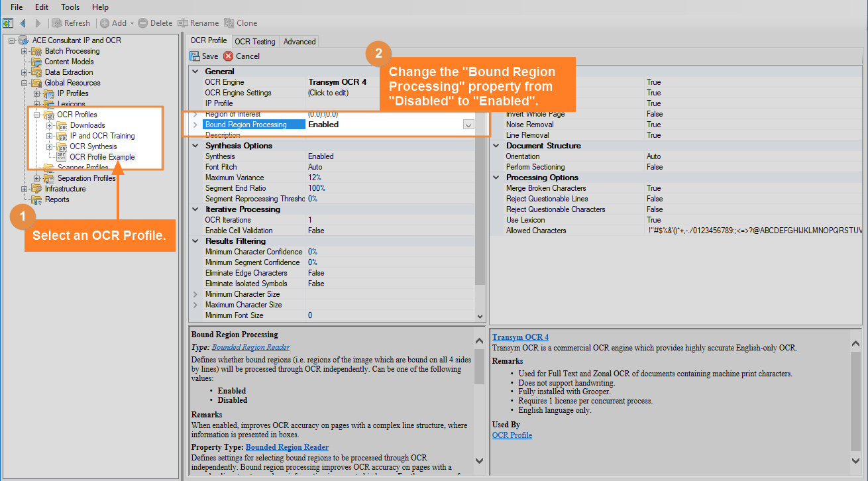Collapse the Global Resources tree node
The image size is (868, 481).
coord(25,83)
